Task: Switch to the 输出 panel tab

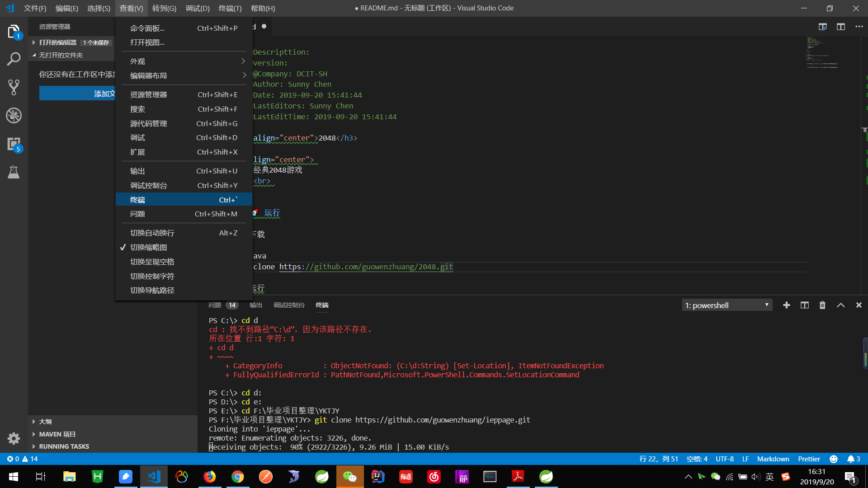Action: click(x=255, y=305)
